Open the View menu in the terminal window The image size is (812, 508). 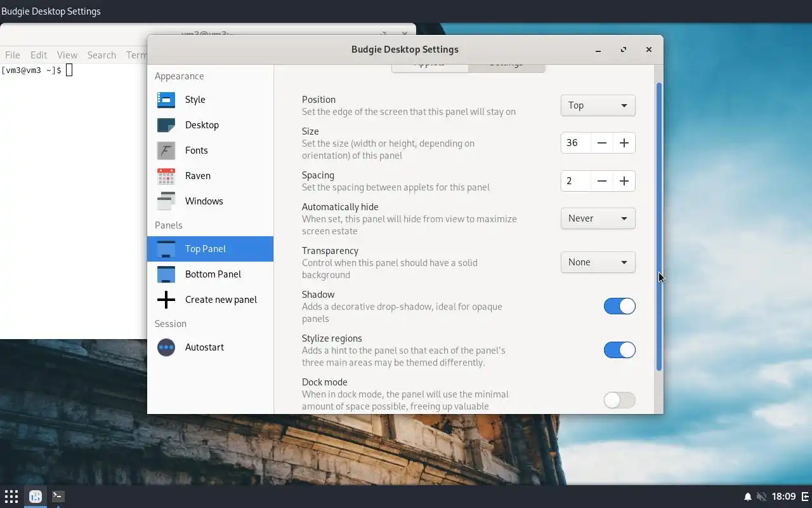[67, 55]
